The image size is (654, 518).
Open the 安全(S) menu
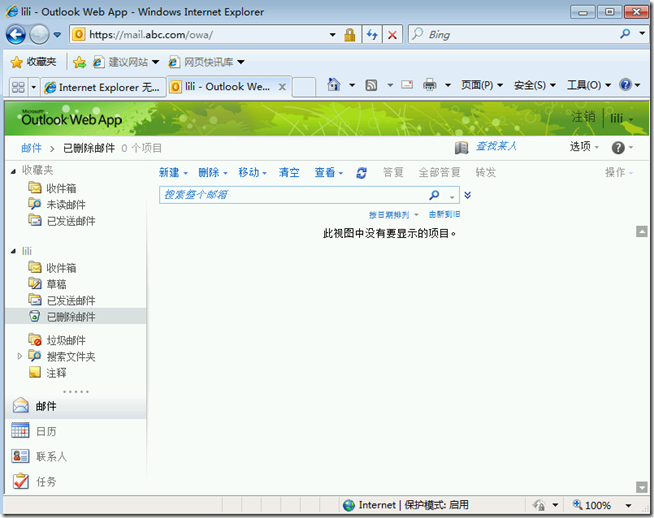pos(535,85)
